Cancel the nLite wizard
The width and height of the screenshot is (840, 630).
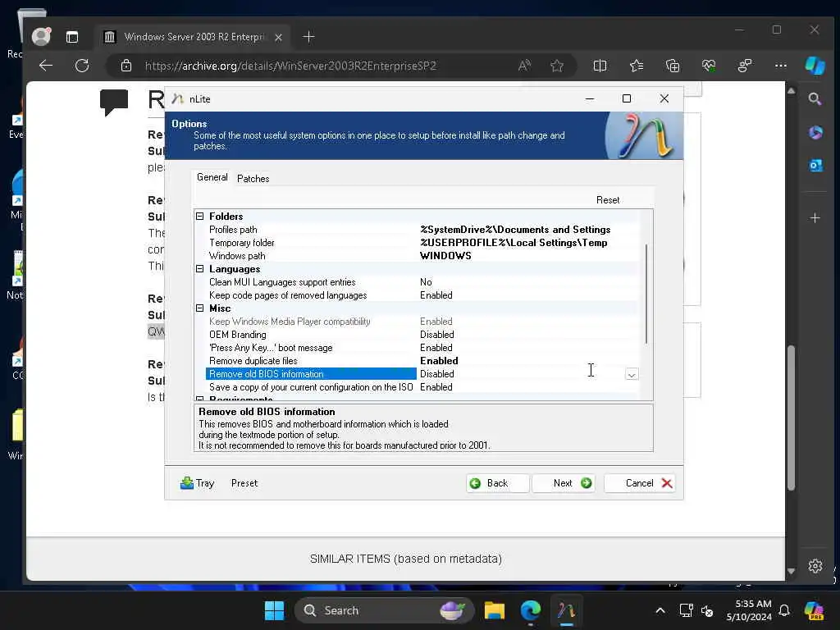coord(640,483)
